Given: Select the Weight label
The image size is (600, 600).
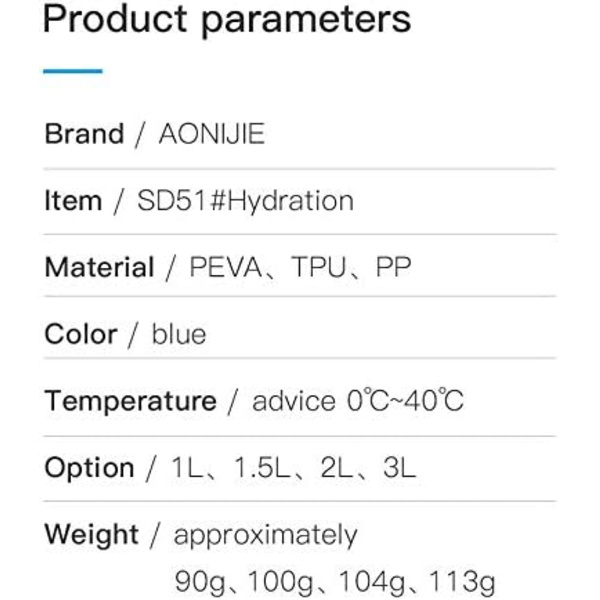Looking at the screenshot, I should [x=92, y=535].
